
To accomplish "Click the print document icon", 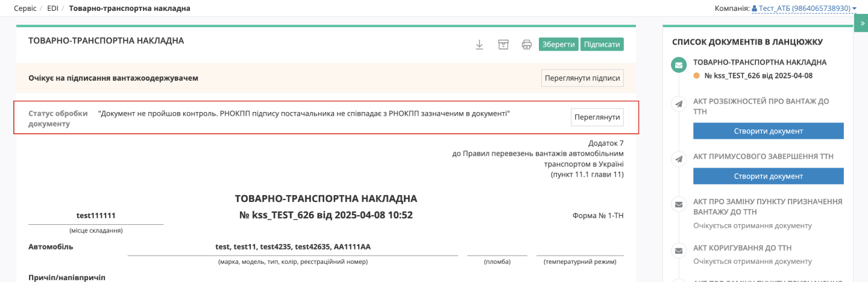I will [527, 45].
